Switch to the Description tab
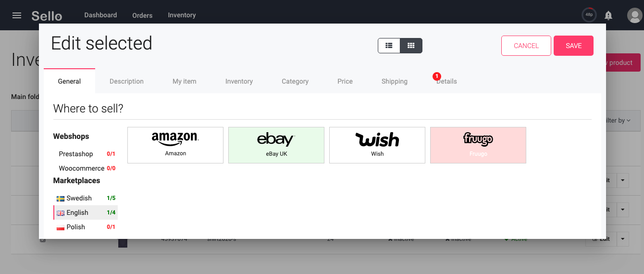The width and height of the screenshot is (644, 274). point(126,81)
